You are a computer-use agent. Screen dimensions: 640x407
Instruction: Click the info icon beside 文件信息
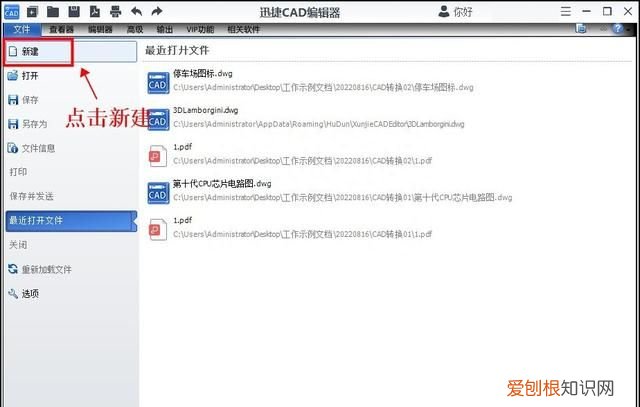point(13,148)
